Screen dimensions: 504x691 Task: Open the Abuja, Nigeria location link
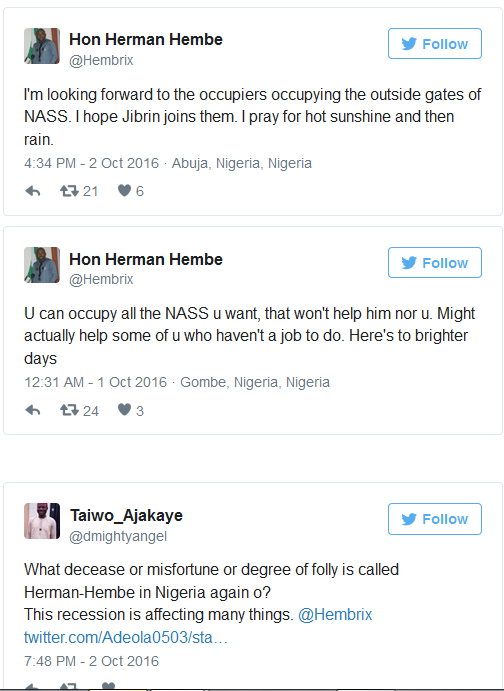(x=241, y=163)
